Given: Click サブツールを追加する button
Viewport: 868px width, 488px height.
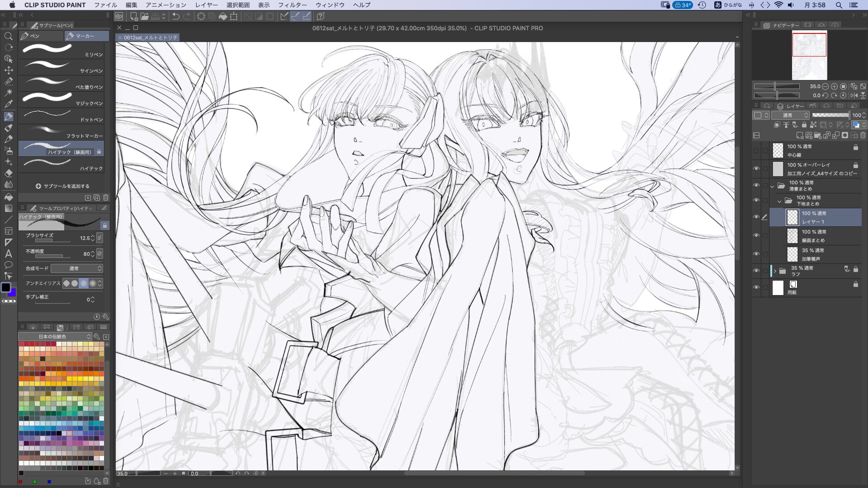Looking at the screenshot, I should [62, 186].
